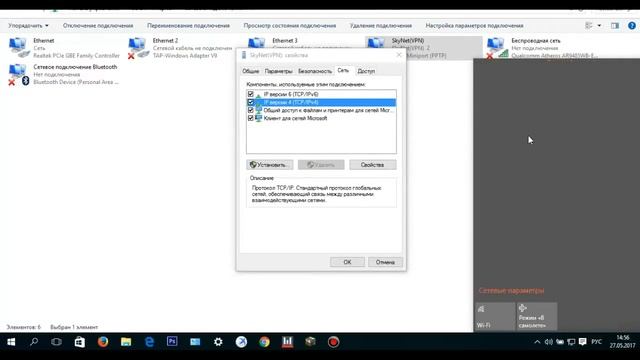The width and height of the screenshot is (640, 360).
Task: Open the Упорядочить dropdown menu
Action: coord(28,25)
